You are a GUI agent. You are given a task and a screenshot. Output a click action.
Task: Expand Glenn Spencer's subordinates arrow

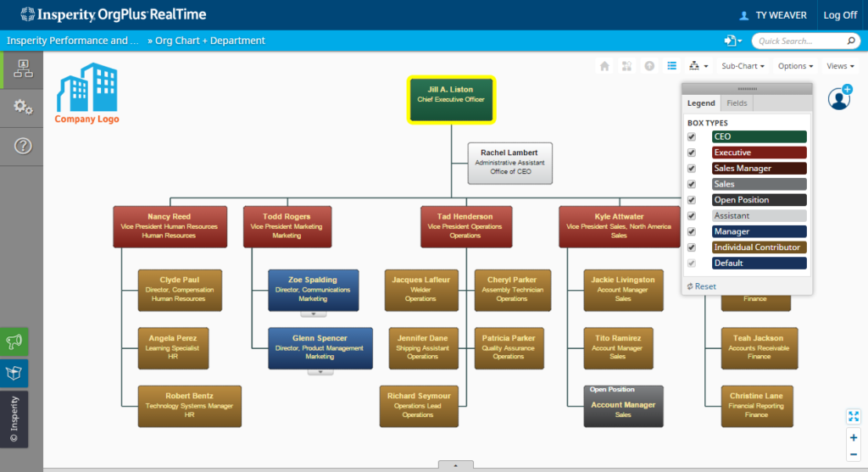pos(320,372)
